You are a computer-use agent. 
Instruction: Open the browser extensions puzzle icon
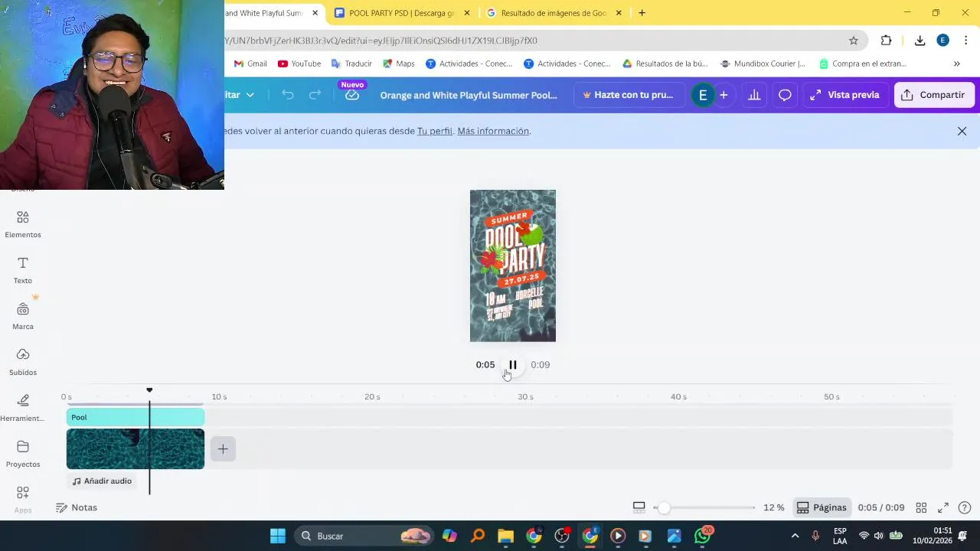pyautogui.click(x=887, y=41)
